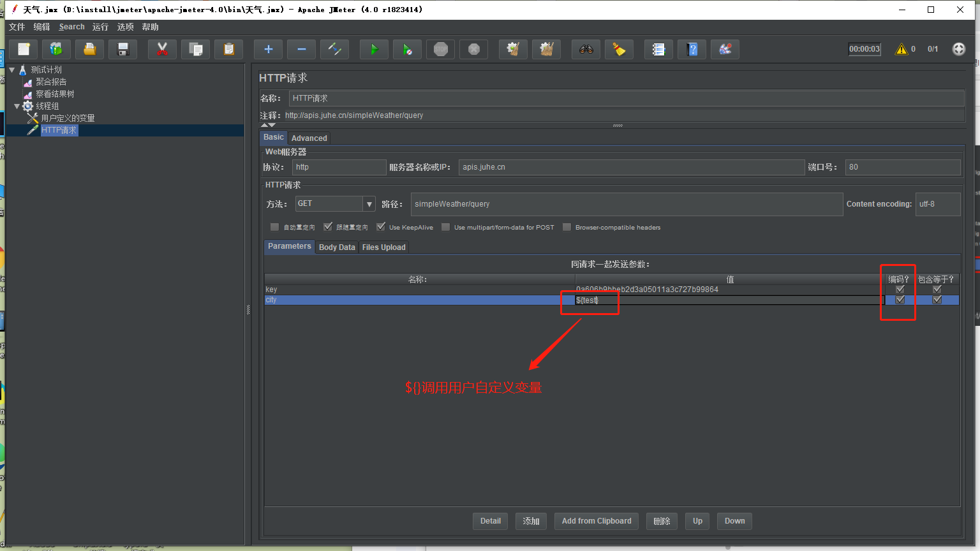
Task: Open the 帮助 menu
Action: click(x=151, y=27)
